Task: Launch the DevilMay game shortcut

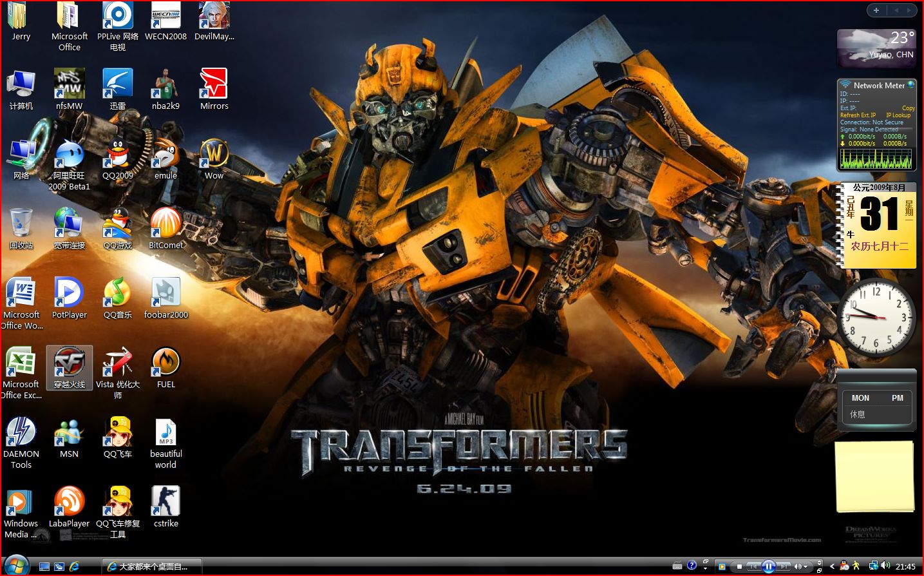Action: click(x=214, y=21)
